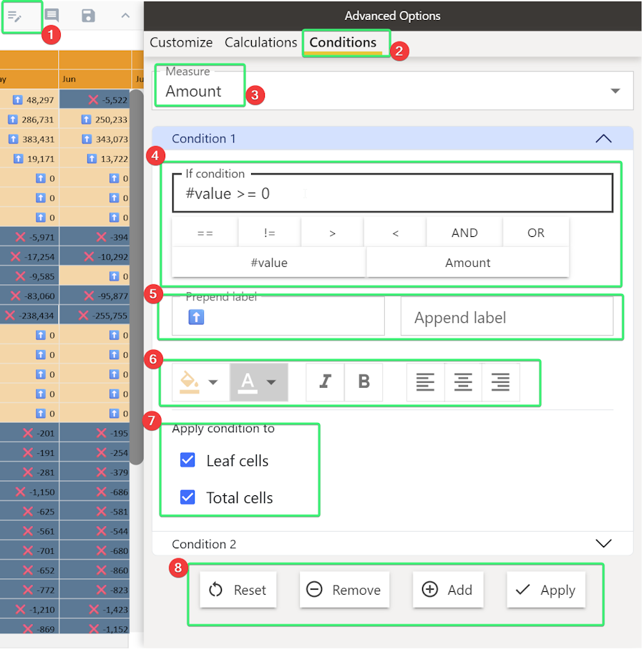Toggle italic text formatting
Image resolution: width=644 pixels, height=652 pixels.
click(325, 382)
